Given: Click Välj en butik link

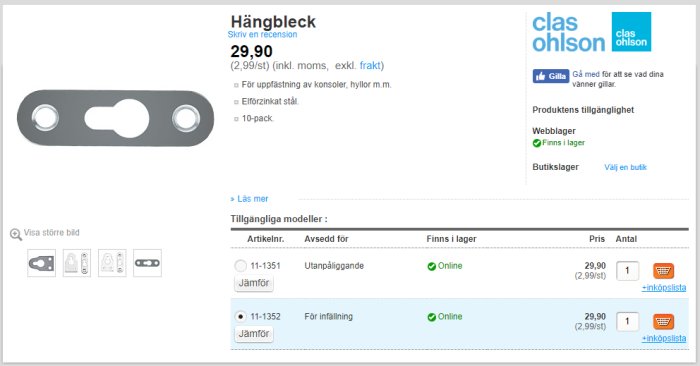Looking at the screenshot, I should (625, 167).
